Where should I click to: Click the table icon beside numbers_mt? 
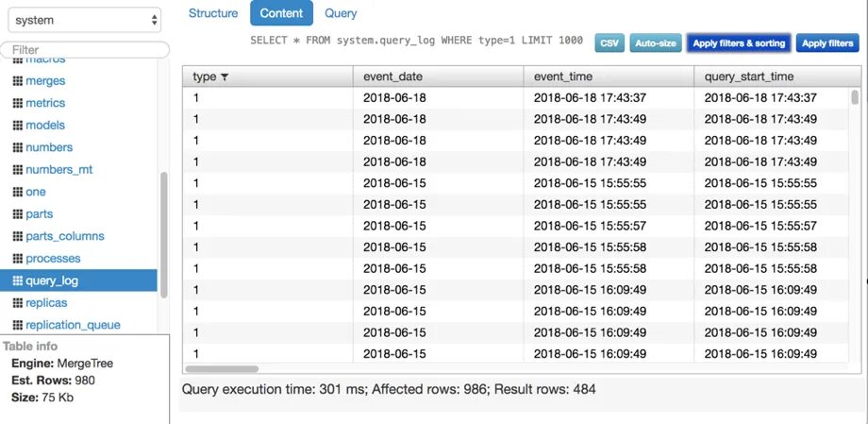(x=17, y=170)
